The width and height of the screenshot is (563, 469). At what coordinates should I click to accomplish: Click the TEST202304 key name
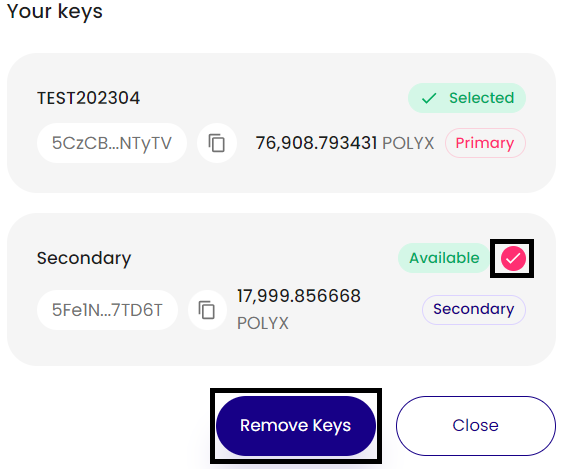[88, 98]
